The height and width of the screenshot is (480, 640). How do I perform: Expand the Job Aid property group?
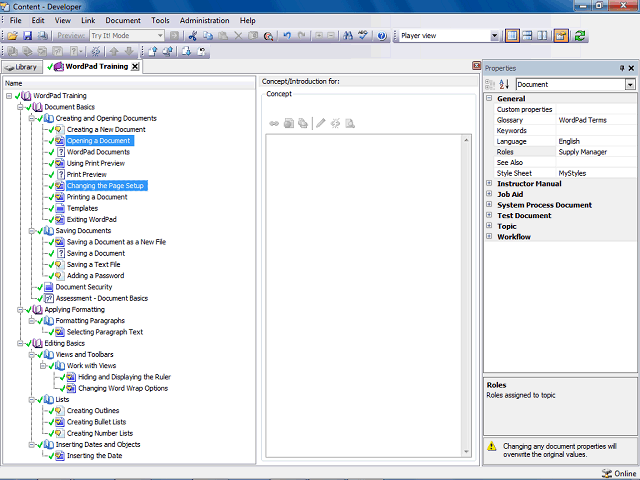[x=489, y=194]
